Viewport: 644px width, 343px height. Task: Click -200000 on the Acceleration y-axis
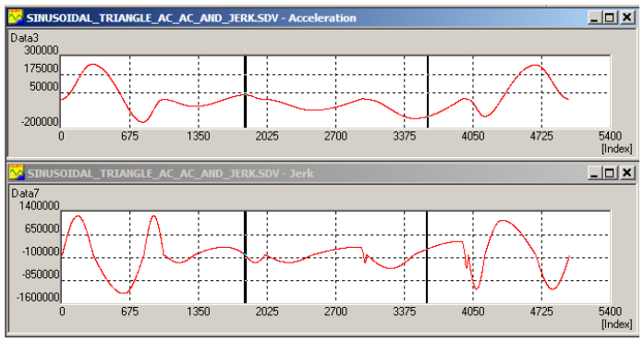pos(41,122)
